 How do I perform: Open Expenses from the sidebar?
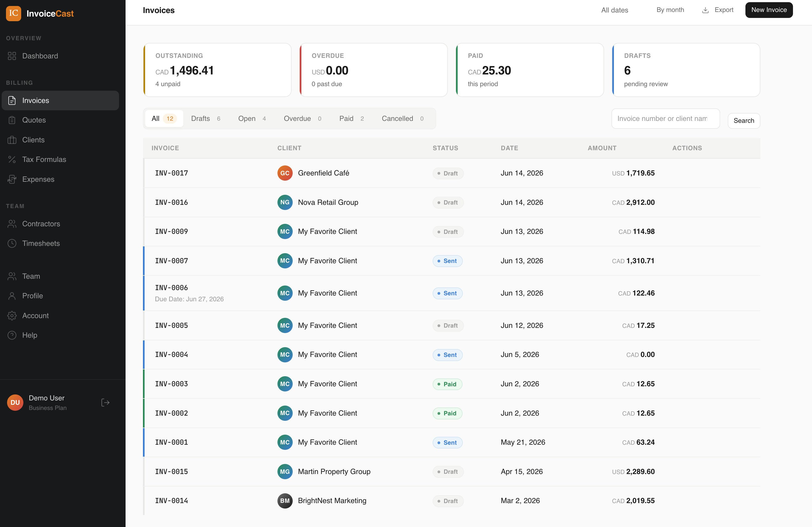click(x=60, y=179)
